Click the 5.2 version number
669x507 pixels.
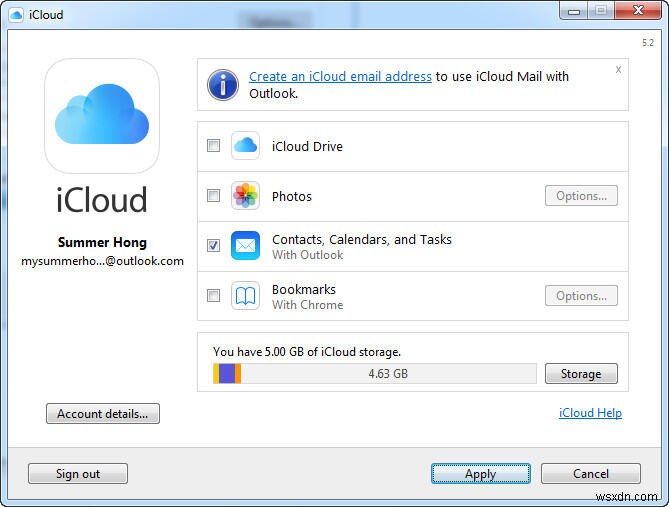(x=648, y=43)
